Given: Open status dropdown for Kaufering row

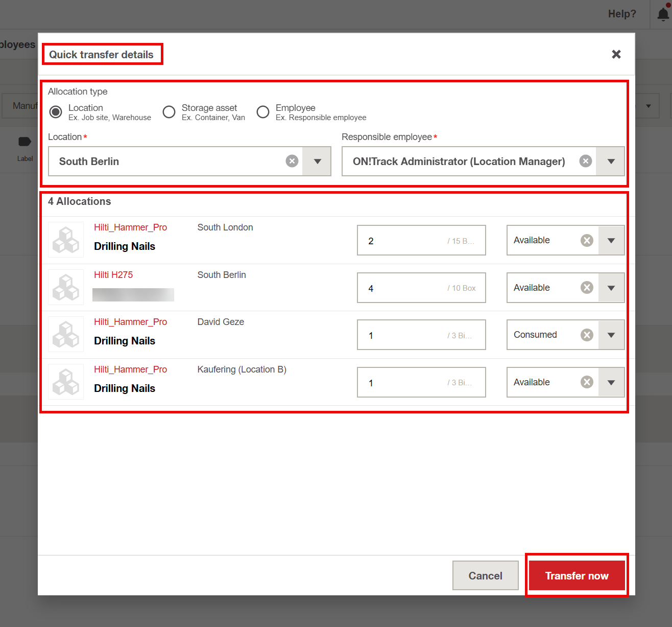Looking at the screenshot, I should (611, 382).
